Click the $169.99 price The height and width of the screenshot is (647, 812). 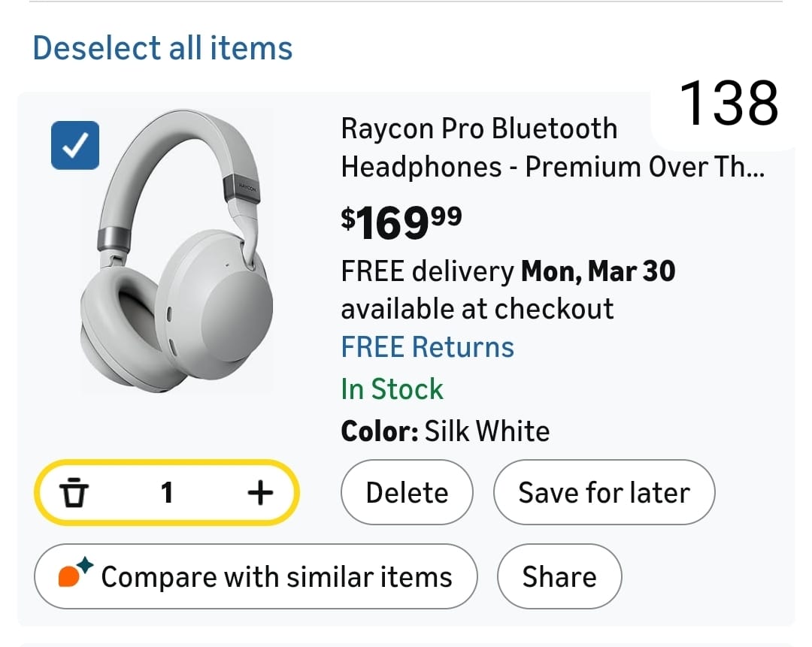(x=401, y=223)
